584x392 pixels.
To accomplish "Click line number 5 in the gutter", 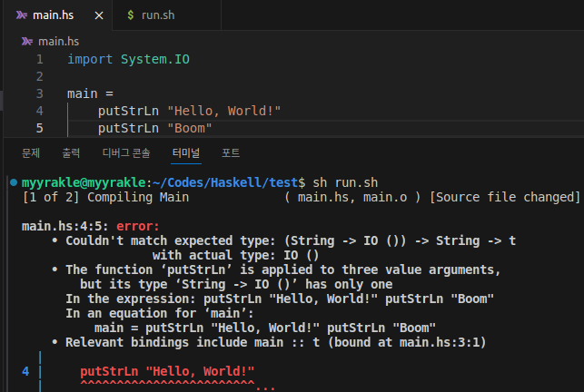I will pos(39,128).
